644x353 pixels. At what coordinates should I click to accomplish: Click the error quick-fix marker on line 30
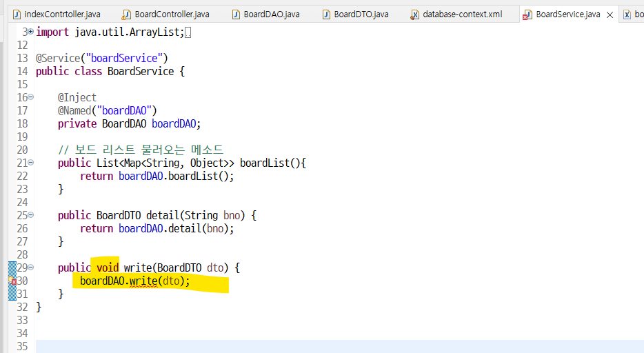12,281
